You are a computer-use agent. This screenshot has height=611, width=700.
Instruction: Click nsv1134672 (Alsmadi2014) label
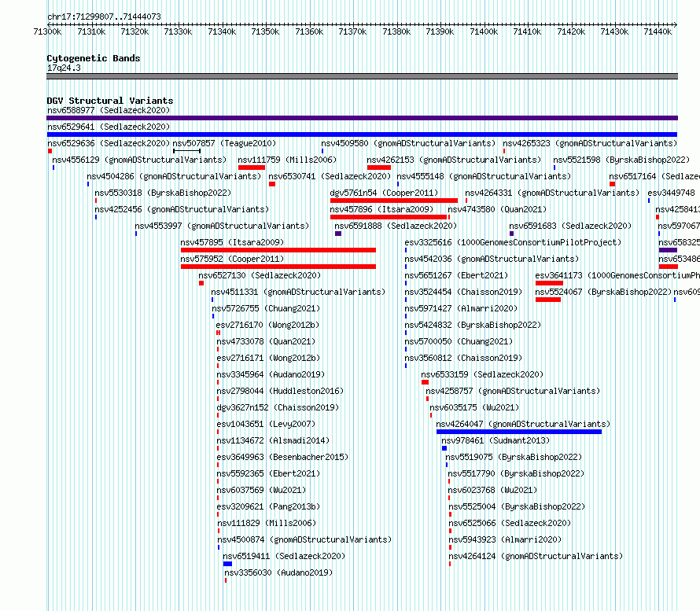[x=273, y=440]
